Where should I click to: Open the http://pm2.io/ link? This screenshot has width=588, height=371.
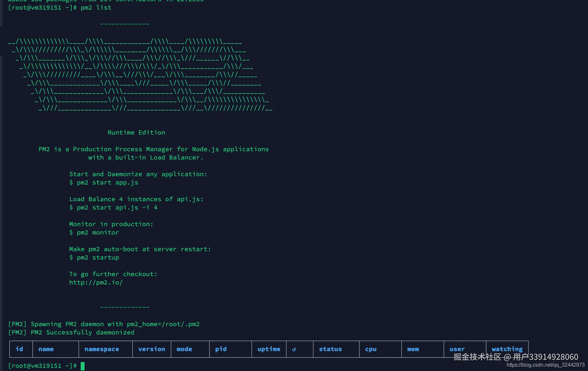click(96, 282)
